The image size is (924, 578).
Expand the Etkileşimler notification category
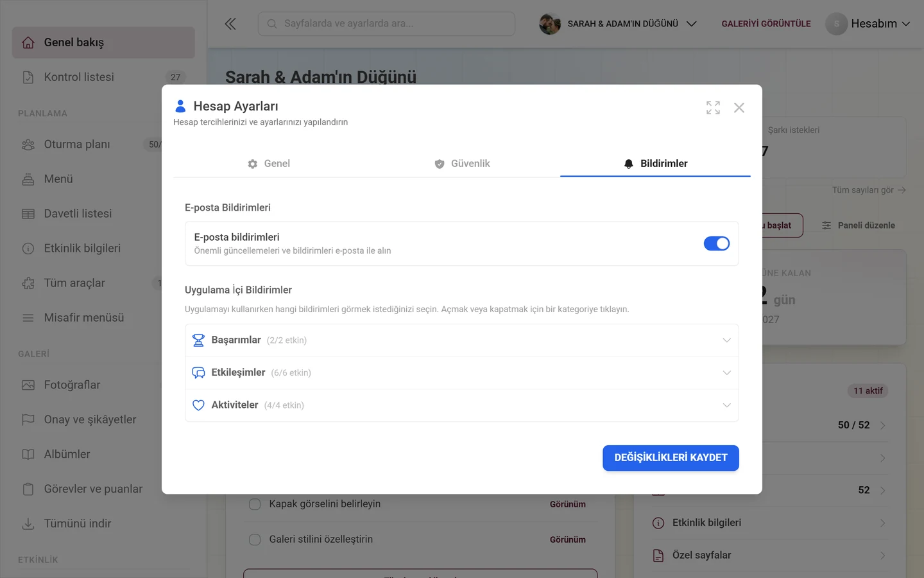(x=462, y=373)
